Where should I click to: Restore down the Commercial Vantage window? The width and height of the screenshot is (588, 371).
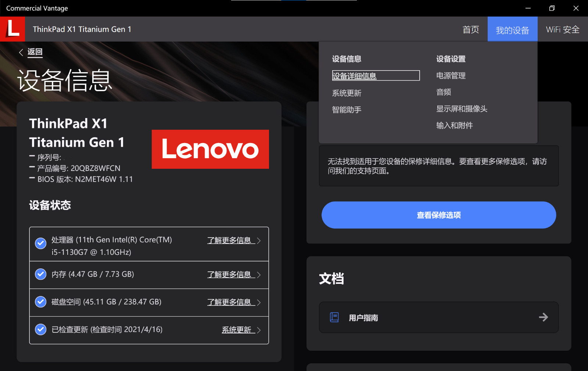click(x=552, y=8)
